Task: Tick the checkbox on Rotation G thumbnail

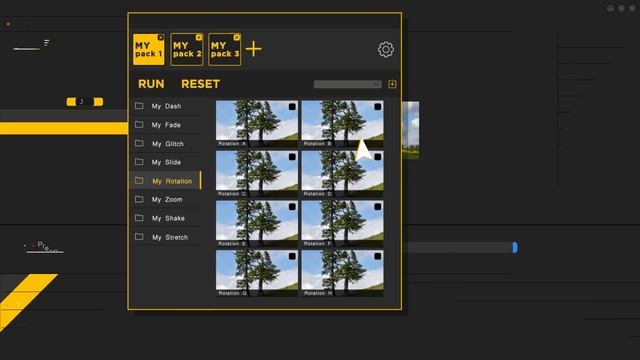Action: [292, 256]
